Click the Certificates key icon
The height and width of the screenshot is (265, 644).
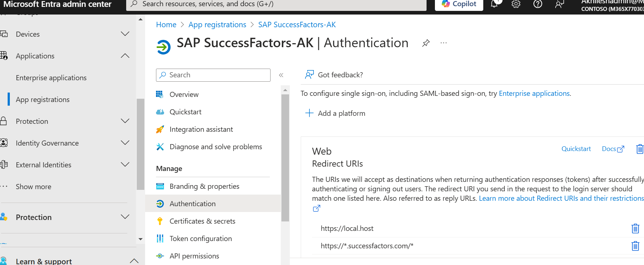click(x=160, y=221)
